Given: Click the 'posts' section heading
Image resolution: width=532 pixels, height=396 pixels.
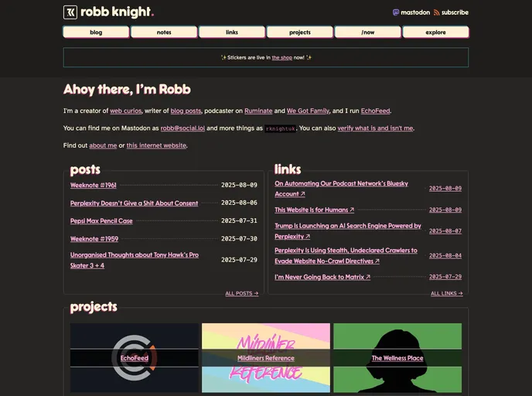Looking at the screenshot, I should point(85,169).
